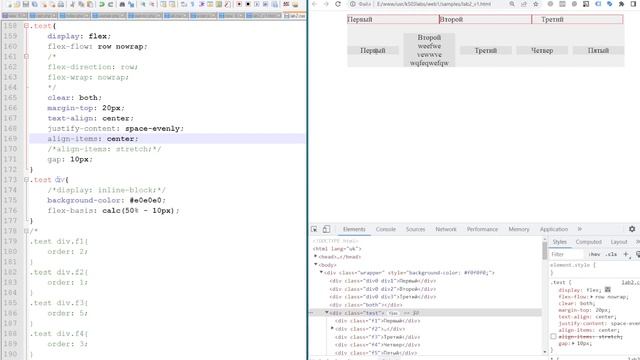Screen dimensions: 640x360
Task: Open the Application tab in DevTools
Action: (554, 229)
